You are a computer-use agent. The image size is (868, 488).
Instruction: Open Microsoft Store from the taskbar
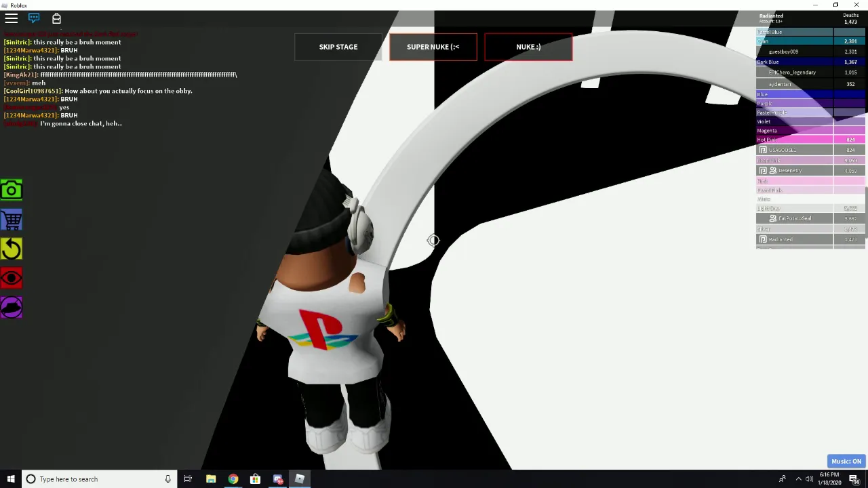pyautogui.click(x=255, y=479)
